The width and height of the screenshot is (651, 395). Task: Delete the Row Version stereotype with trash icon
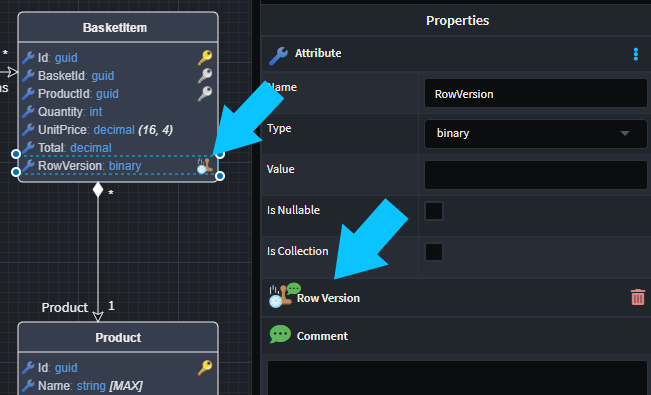click(x=638, y=297)
